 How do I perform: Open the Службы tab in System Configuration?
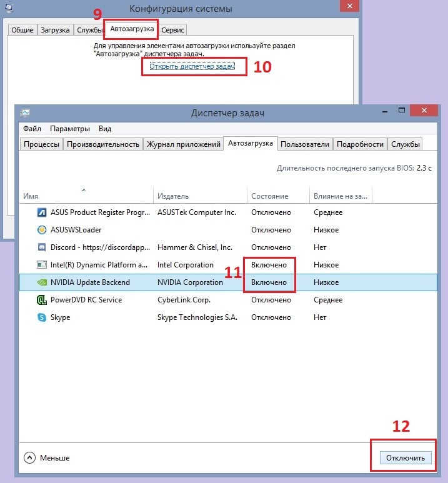89,30
